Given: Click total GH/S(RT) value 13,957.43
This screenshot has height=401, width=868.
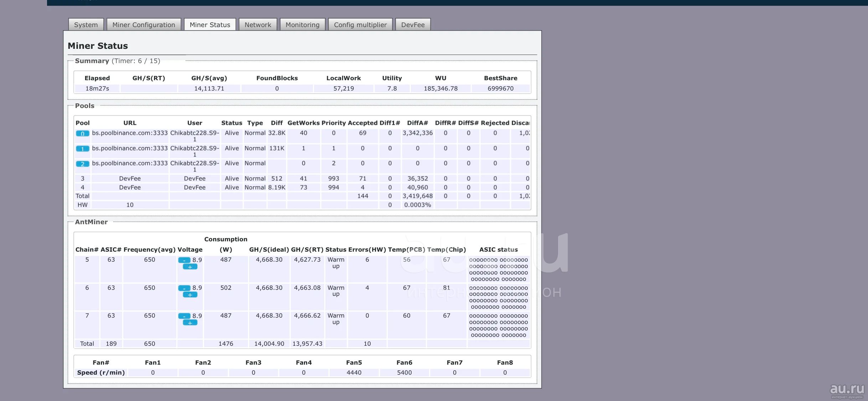Looking at the screenshot, I should 307,344.
